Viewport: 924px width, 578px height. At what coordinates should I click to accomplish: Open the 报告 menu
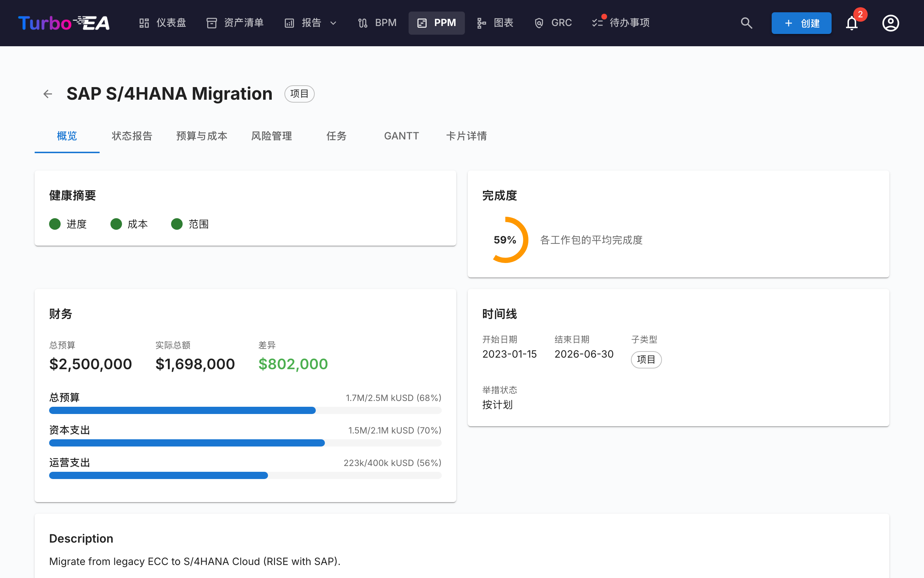click(x=311, y=23)
